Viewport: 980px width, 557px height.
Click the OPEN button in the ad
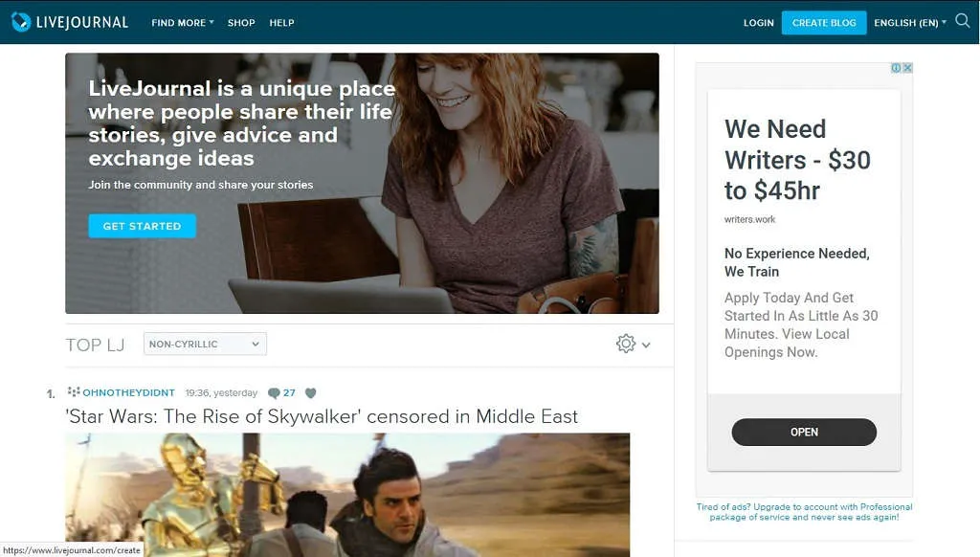804,432
